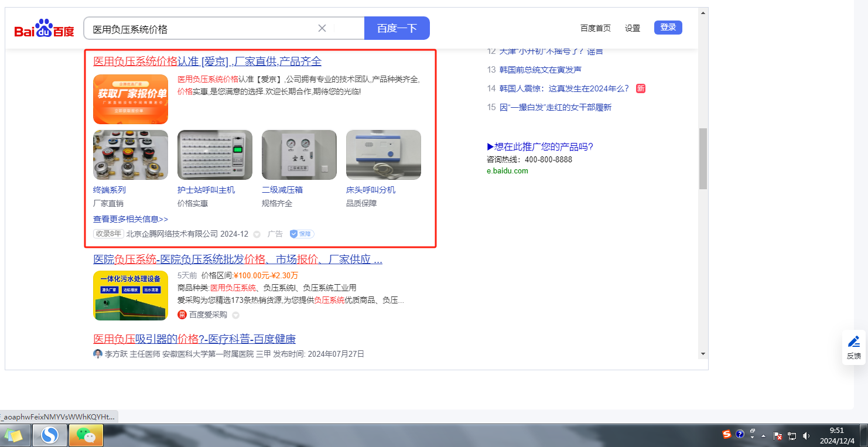Click the 护士站呼叫主机 product thumbnail
This screenshot has width=868, height=447.
click(215, 155)
